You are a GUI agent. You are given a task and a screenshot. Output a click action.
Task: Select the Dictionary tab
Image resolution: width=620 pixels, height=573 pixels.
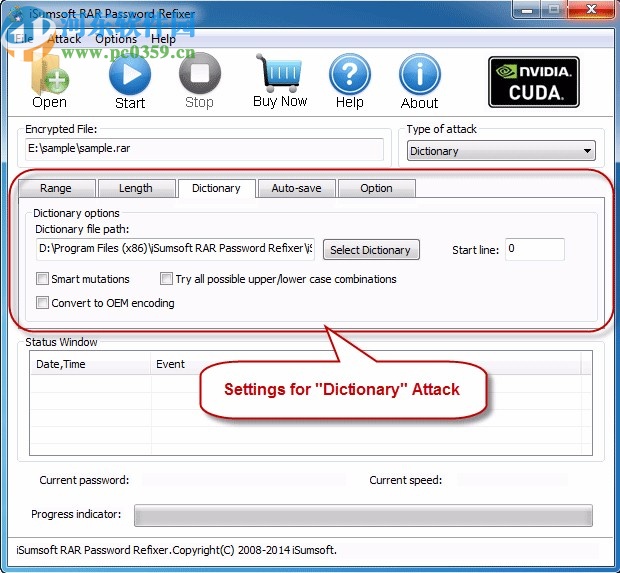pos(216,188)
